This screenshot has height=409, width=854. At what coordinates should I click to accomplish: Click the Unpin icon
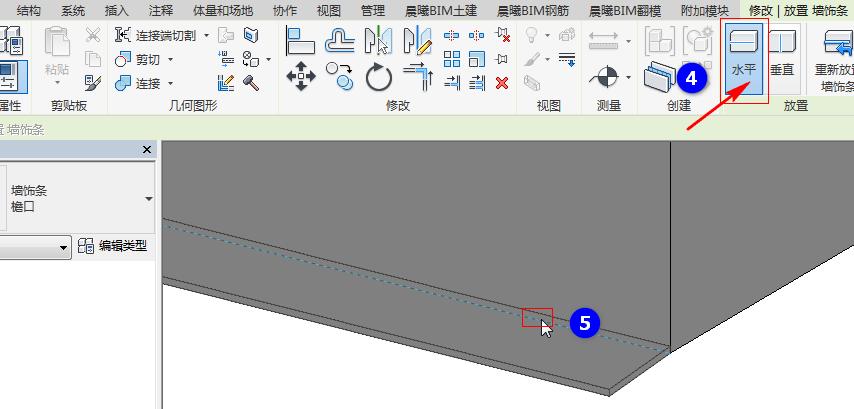click(502, 35)
